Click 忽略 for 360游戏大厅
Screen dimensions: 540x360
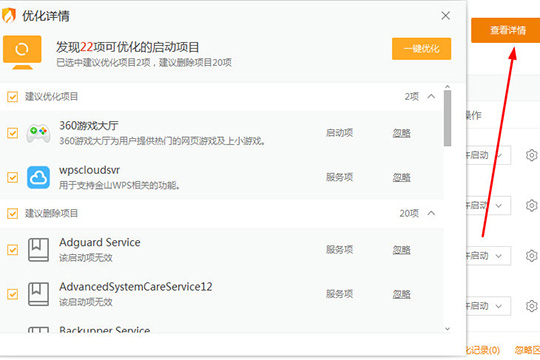coord(402,133)
